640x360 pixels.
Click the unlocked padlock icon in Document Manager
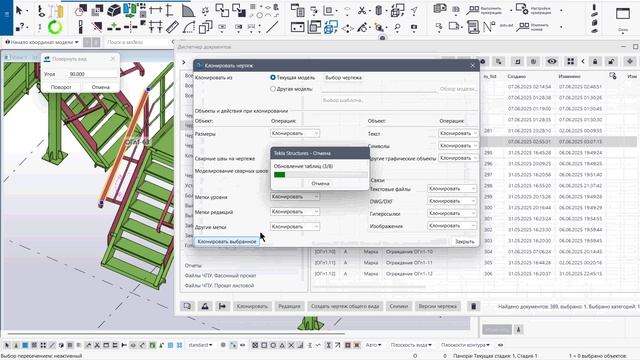611,61
